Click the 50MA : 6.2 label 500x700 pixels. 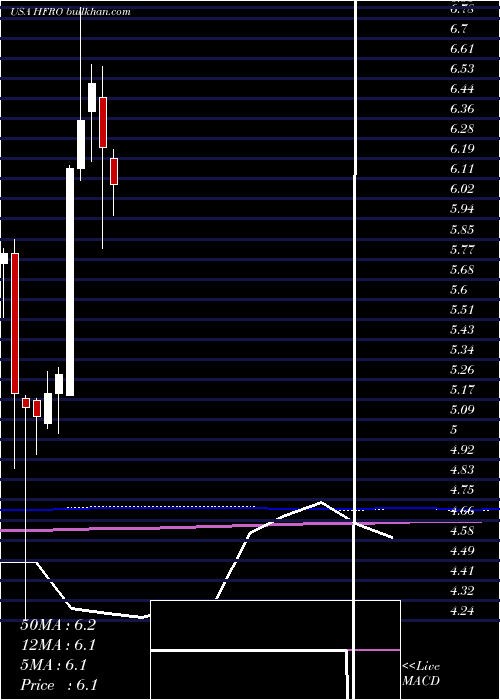58,625
